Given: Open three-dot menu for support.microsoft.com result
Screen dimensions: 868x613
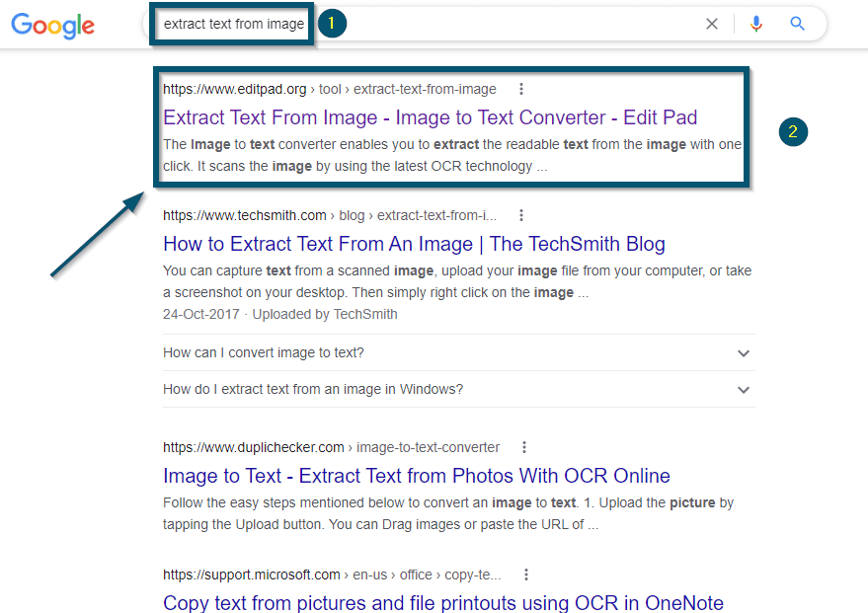Looking at the screenshot, I should pyautogui.click(x=525, y=575).
